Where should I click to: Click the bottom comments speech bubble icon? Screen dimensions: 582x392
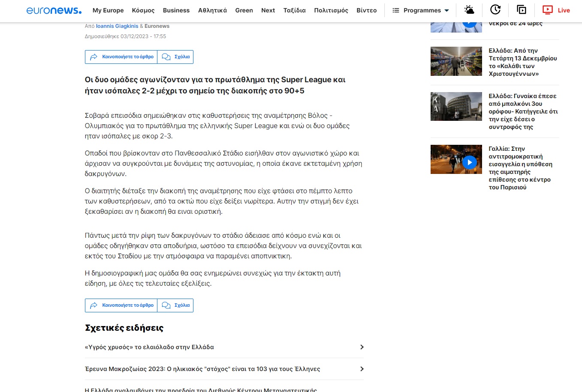[x=166, y=305]
